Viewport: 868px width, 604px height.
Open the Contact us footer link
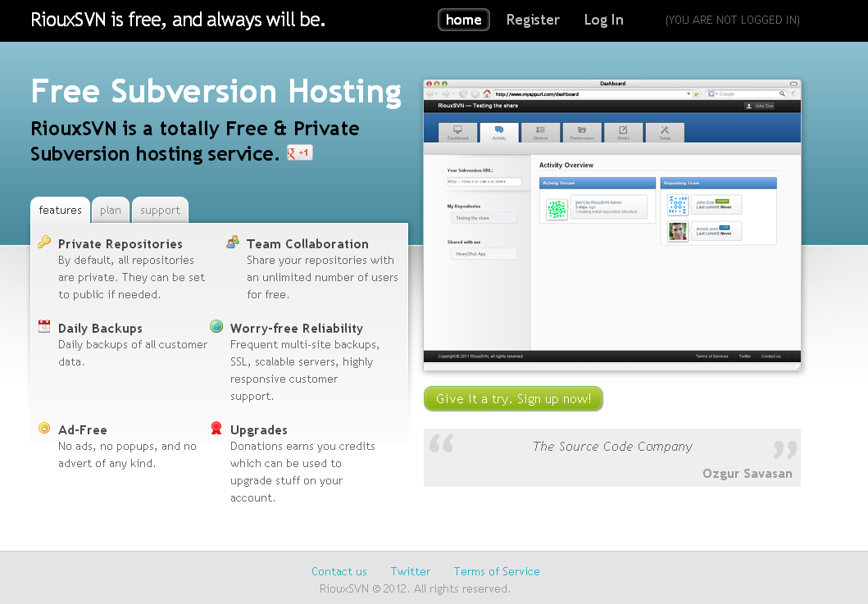pos(339,571)
